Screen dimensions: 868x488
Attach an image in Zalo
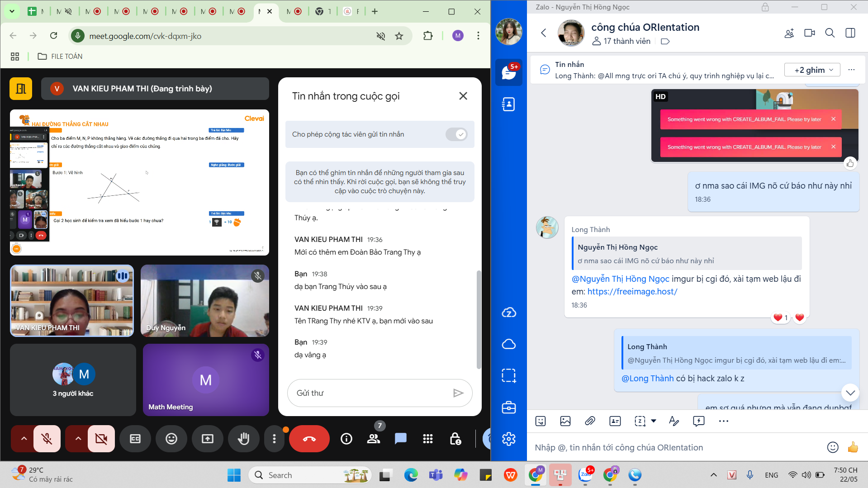(565, 421)
